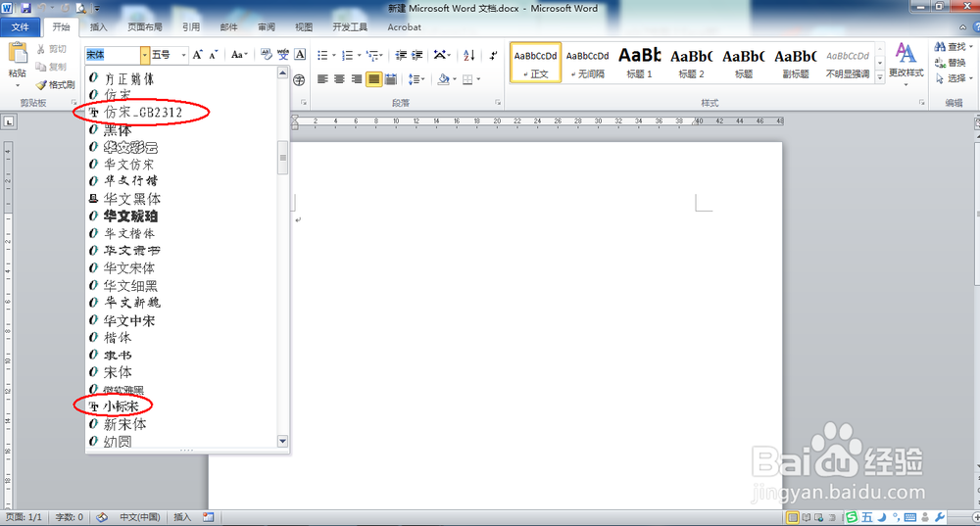Collapse the font name dropdown arrow
This screenshot has width=980, height=526.
(x=144, y=55)
